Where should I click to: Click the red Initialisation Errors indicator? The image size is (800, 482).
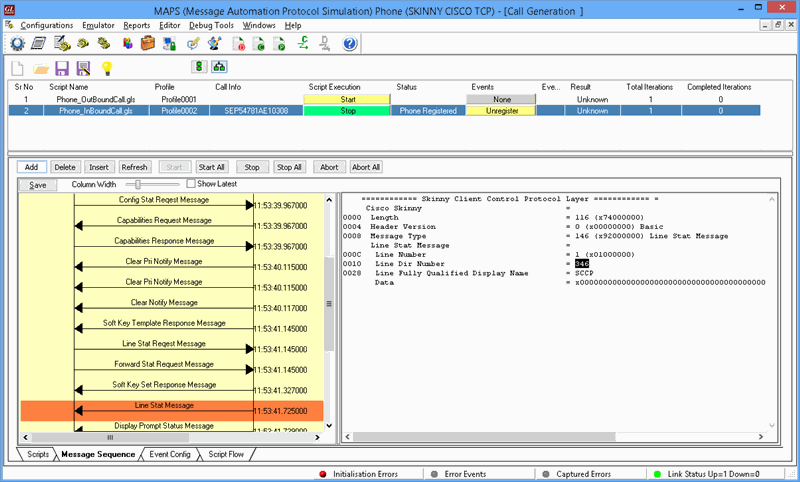click(x=322, y=474)
